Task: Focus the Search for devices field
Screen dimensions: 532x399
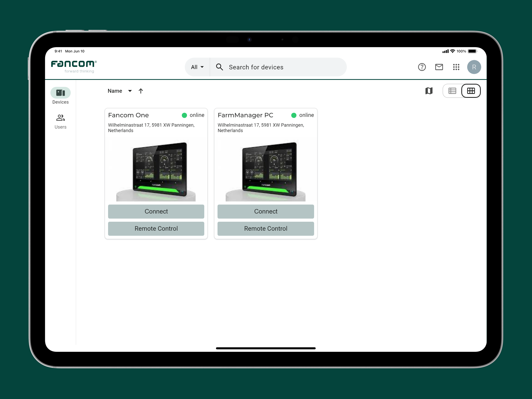Action: coord(278,67)
